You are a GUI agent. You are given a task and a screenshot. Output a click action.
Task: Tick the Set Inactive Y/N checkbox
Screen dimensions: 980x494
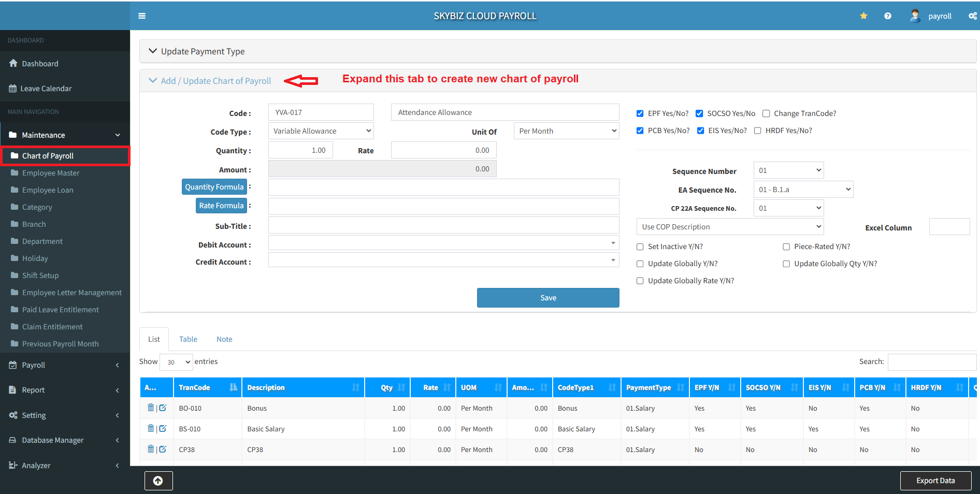[640, 247]
